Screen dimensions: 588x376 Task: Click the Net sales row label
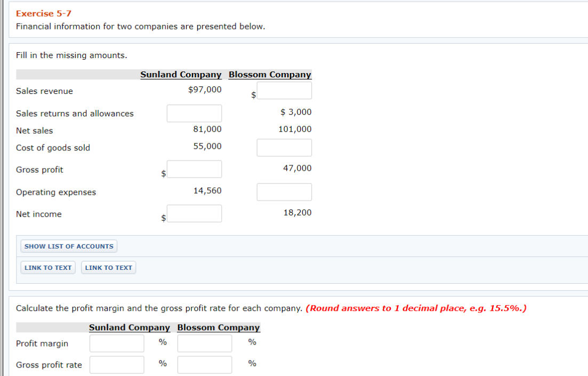pyautogui.click(x=35, y=131)
